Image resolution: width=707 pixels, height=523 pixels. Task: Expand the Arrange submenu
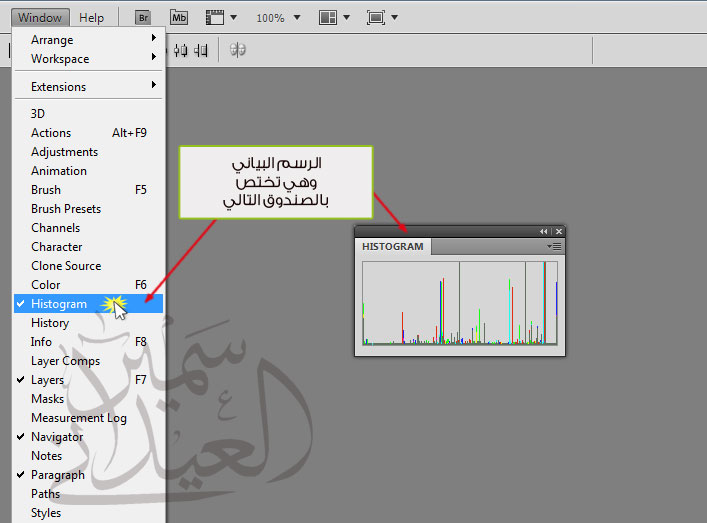(52, 40)
